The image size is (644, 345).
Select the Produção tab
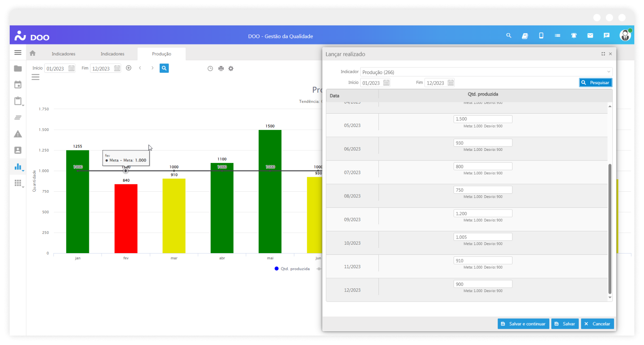coord(161,54)
